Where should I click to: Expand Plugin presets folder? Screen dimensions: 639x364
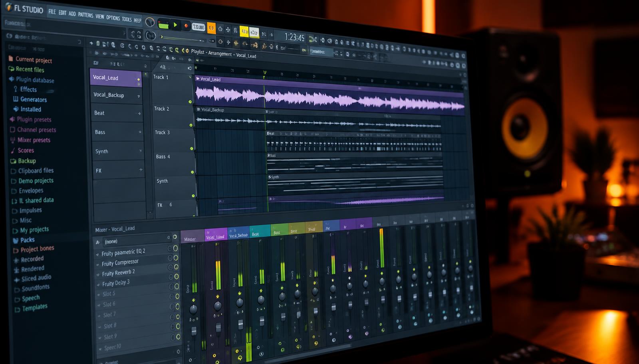(31, 119)
